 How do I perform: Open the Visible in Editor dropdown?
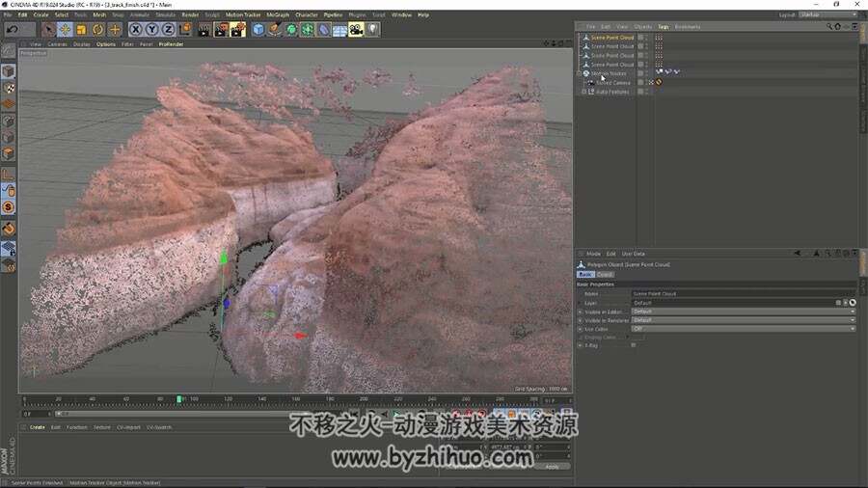pos(744,312)
